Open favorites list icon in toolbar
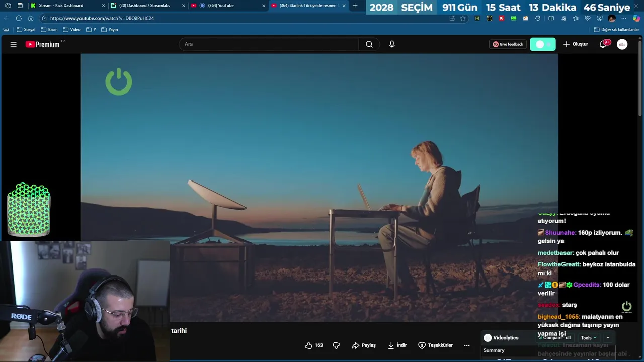The height and width of the screenshot is (362, 644). [x=576, y=18]
